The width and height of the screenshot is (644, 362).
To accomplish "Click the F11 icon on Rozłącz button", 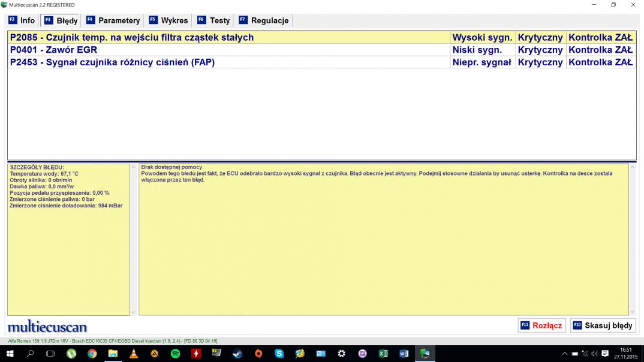I will [525, 325].
